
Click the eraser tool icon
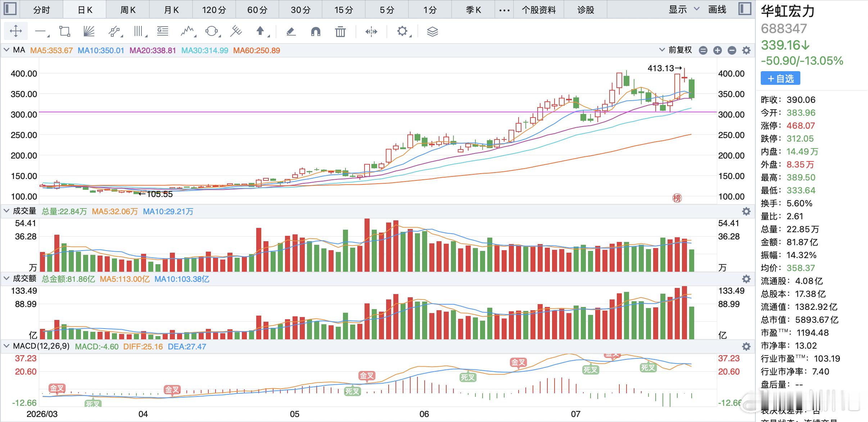[x=291, y=32]
